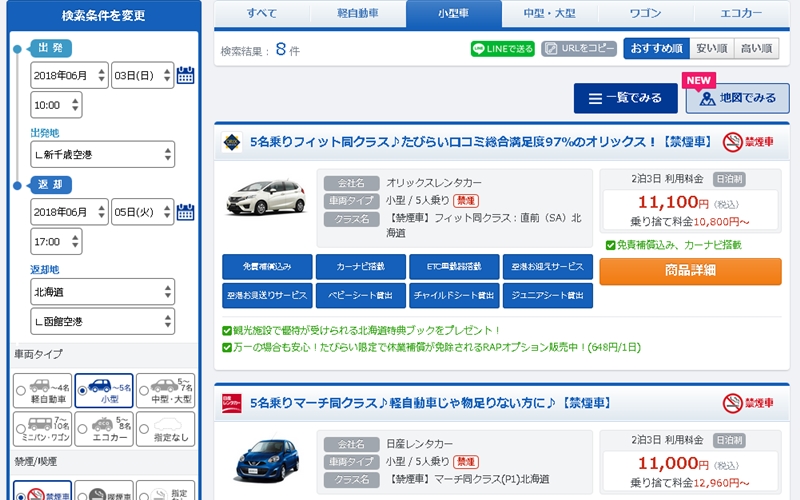Open the departure time 10:00 dropdown
Image resolution: width=800 pixels, height=500 pixels.
56,105
